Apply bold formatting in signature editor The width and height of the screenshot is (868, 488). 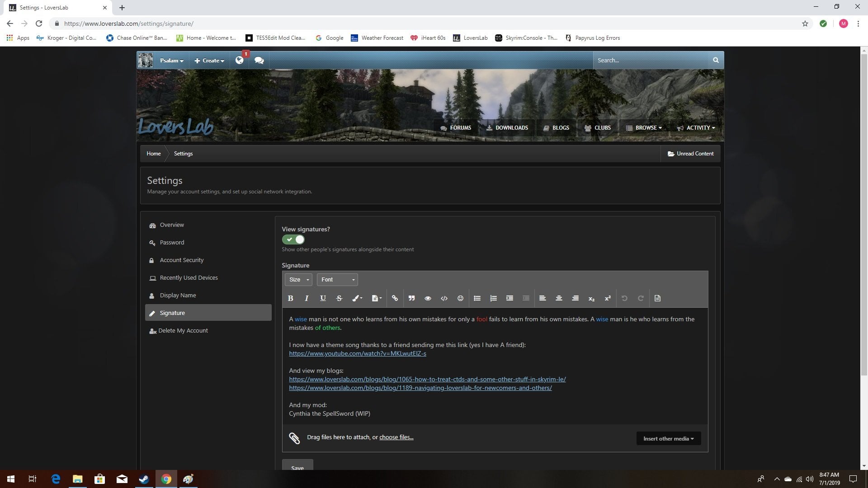coord(291,298)
